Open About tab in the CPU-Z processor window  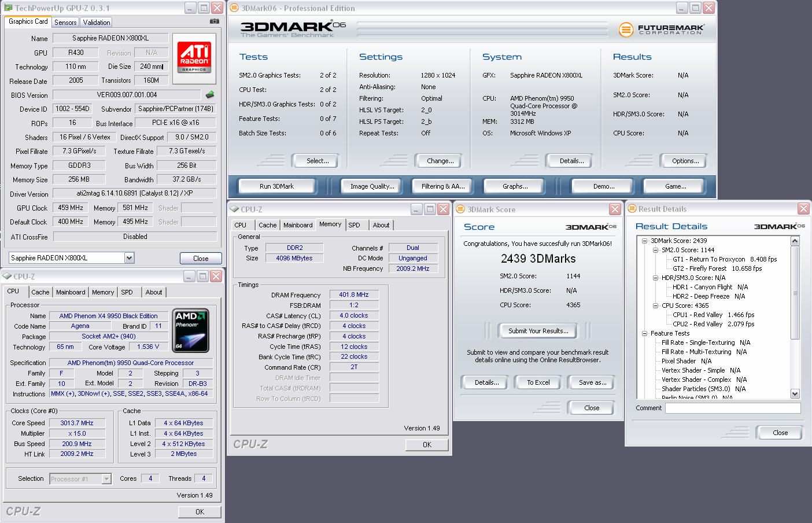pyautogui.click(x=154, y=292)
